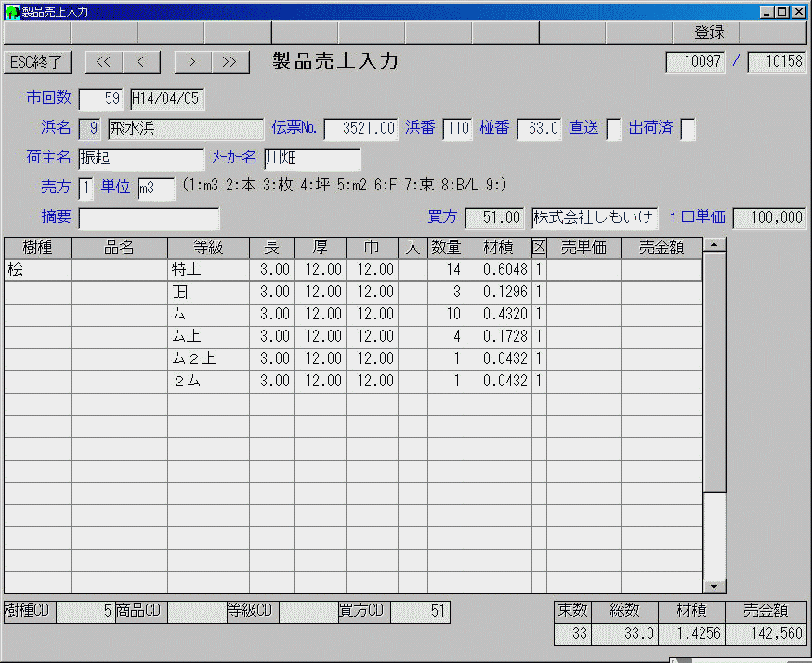Screen dimensions: 812x663
Task: Click the 浜名 code field showing 9
Action: pyautogui.click(x=89, y=129)
